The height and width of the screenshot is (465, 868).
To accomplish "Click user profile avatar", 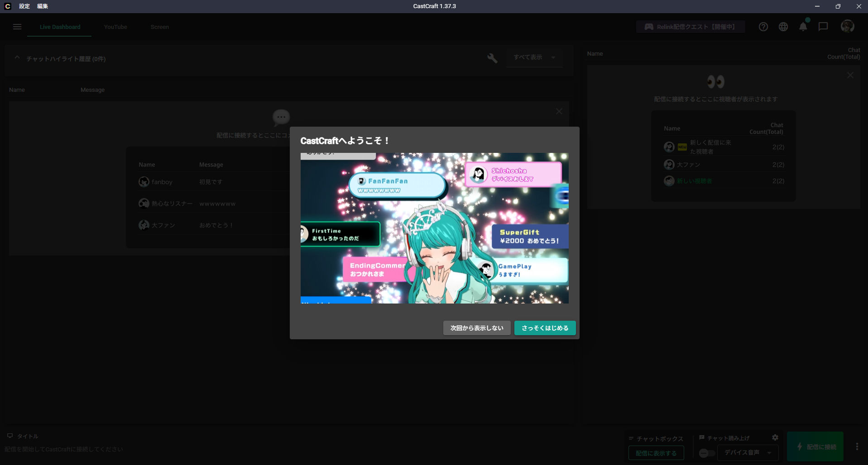I will pyautogui.click(x=848, y=26).
